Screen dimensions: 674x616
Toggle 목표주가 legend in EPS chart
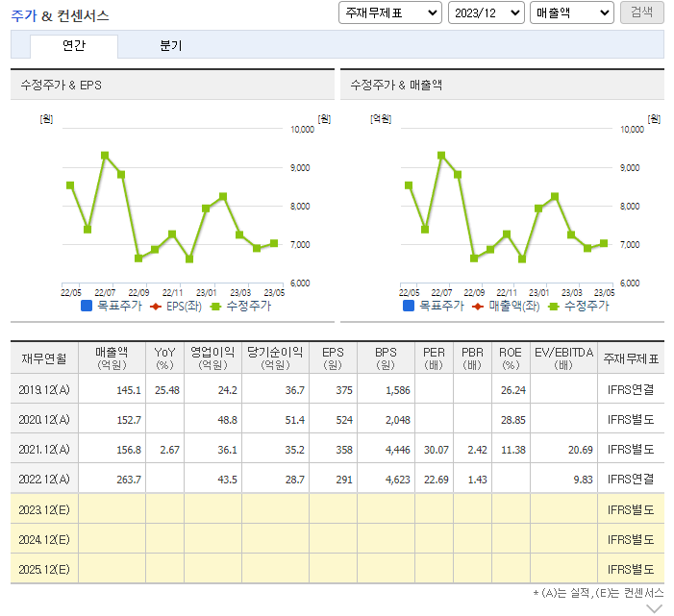click(x=112, y=306)
